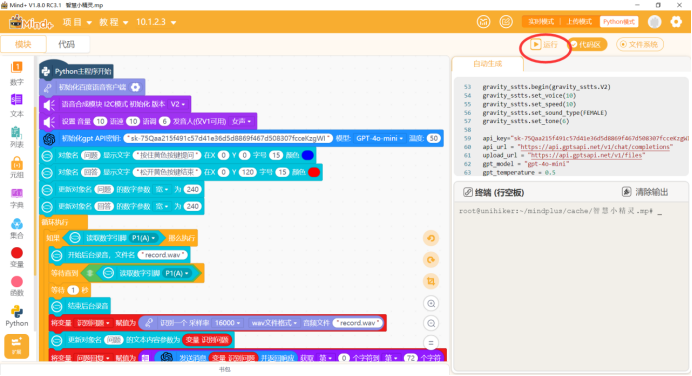Run the program with 运行
This screenshot has height=376, width=692.
tap(544, 45)
